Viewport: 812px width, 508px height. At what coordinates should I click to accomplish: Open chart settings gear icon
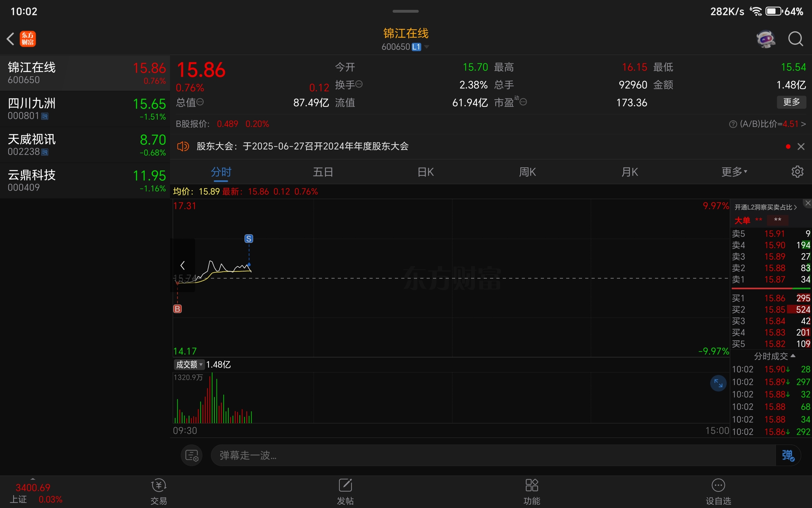797,172
